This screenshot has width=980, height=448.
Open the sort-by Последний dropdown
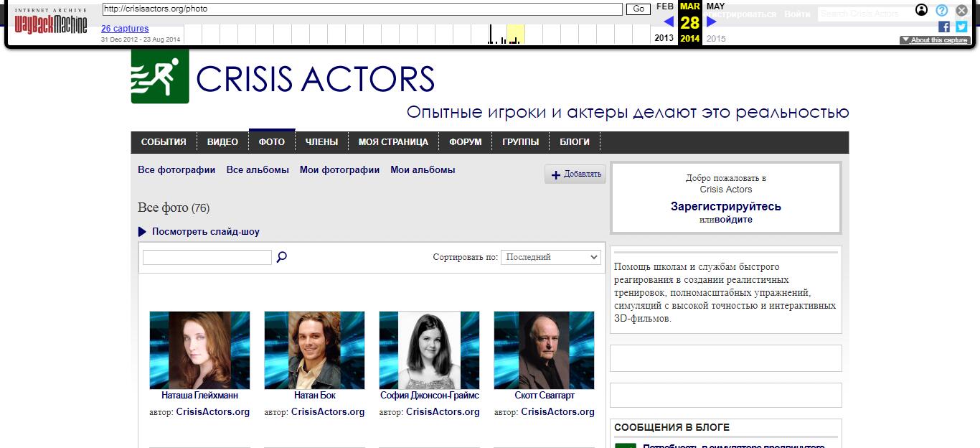tap(551, 257)
